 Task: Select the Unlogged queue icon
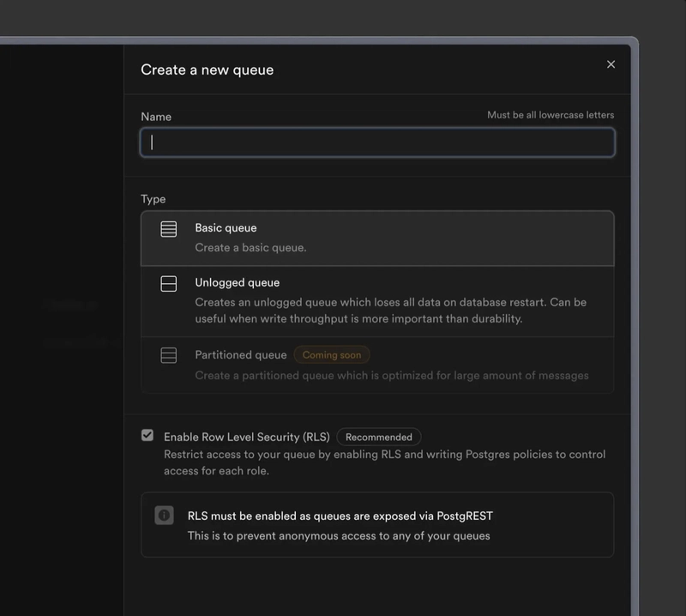tap(169, 284)
